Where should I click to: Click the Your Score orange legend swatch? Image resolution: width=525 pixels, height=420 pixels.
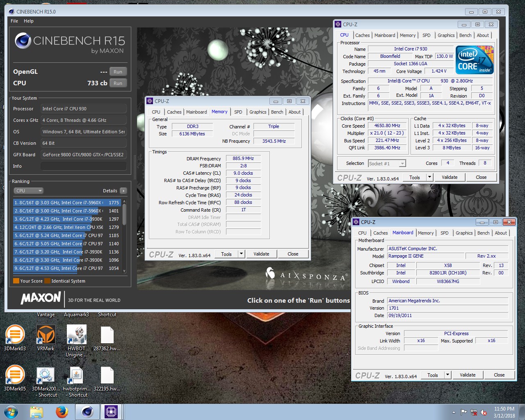click(16, 281)
